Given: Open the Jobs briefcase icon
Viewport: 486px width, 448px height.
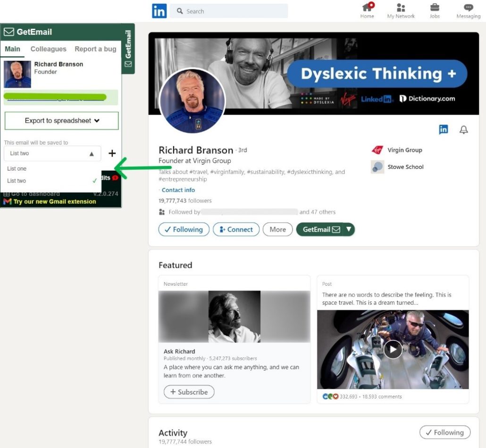Looking at the screenshot, I should 435,8.
